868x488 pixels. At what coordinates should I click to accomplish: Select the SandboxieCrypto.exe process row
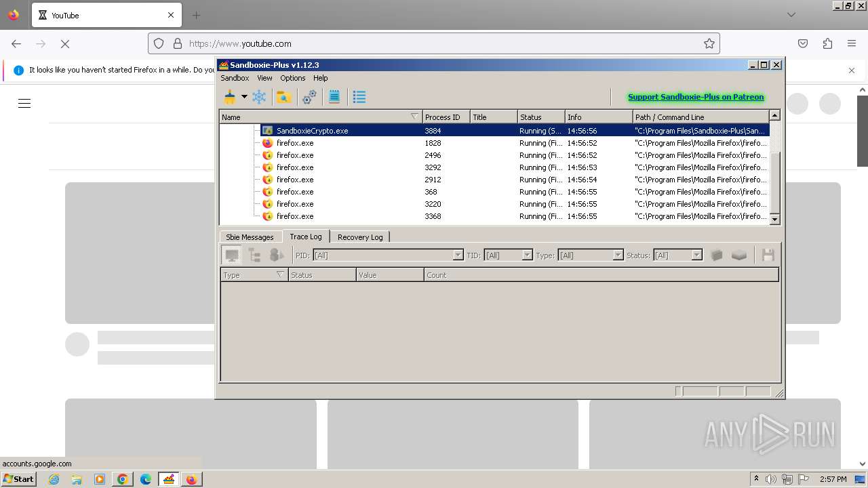(494, 130)
